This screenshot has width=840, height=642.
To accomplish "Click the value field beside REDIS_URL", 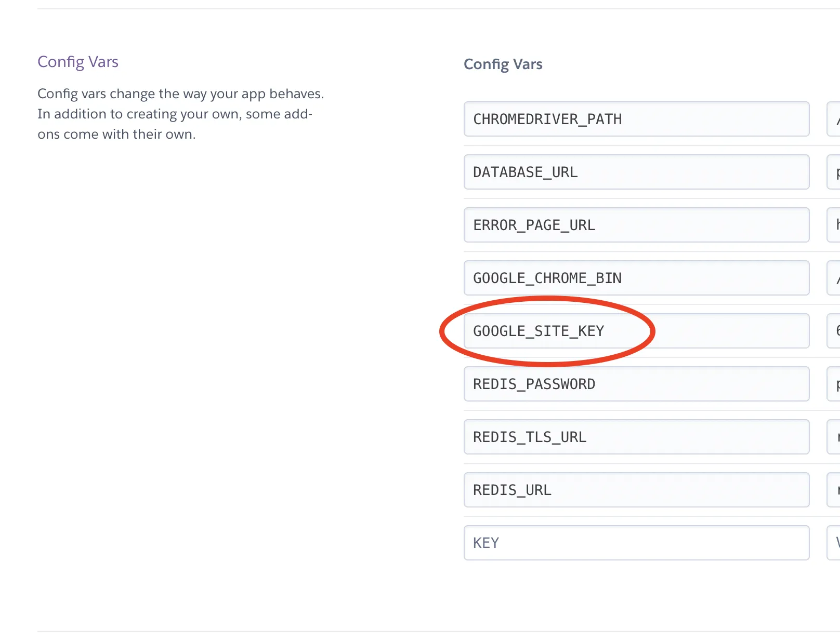I will click(834, 490).
